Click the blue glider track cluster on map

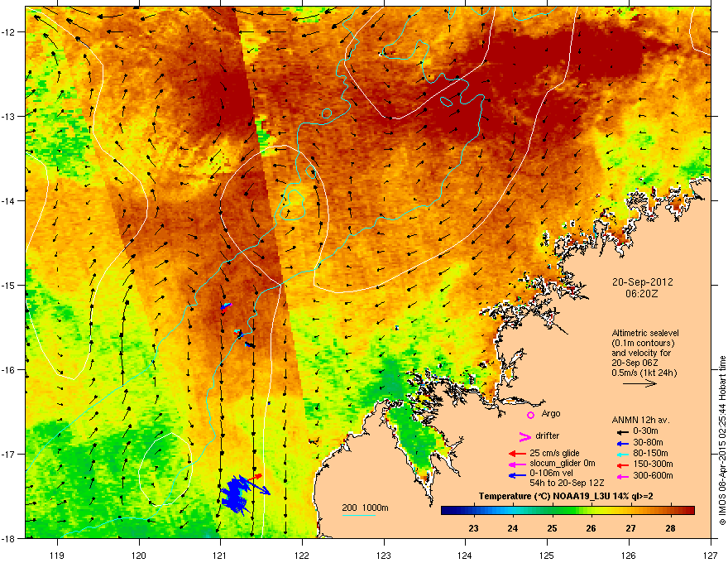pyautogui.click(x=237, y=495)
